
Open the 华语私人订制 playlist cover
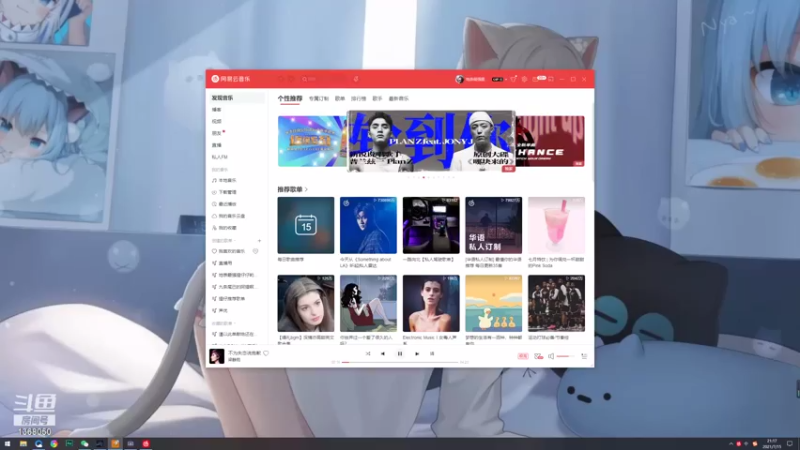pos(493,225)
